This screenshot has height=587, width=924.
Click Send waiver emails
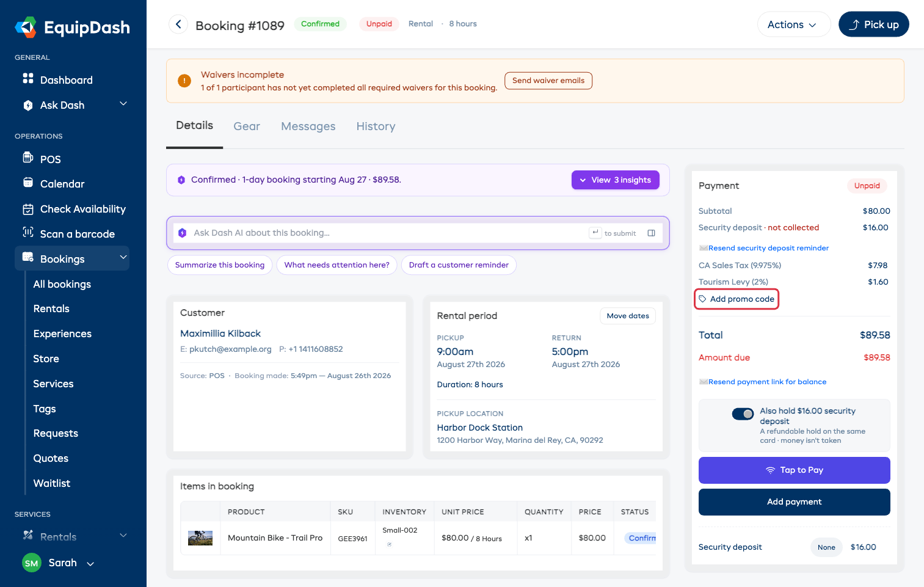point(548,81)
